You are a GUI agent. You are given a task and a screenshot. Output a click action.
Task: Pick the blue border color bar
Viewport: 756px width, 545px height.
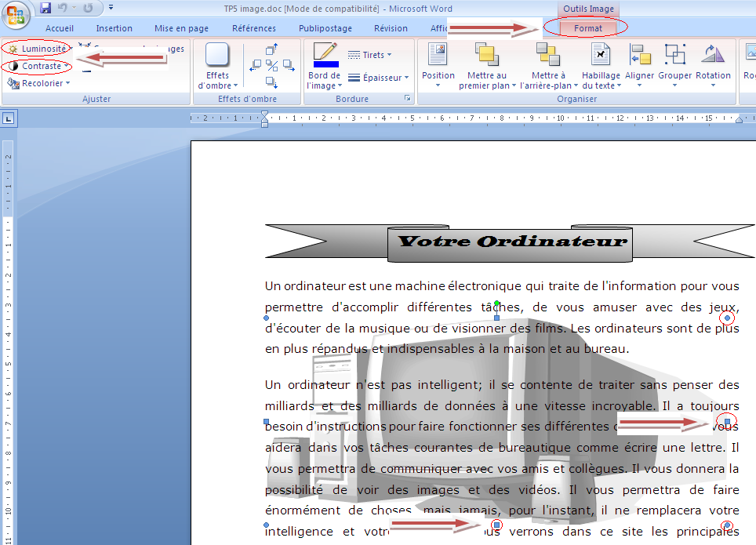326,64
